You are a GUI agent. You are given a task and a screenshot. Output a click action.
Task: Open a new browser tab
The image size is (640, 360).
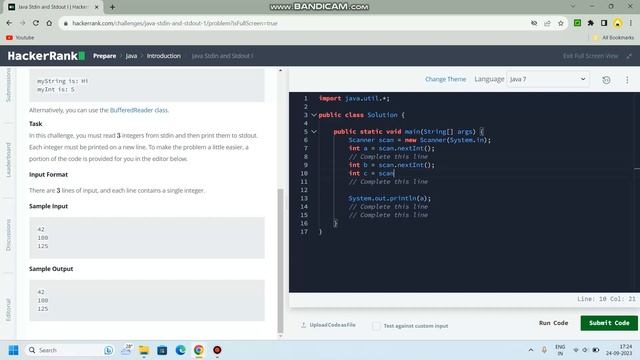112,7
